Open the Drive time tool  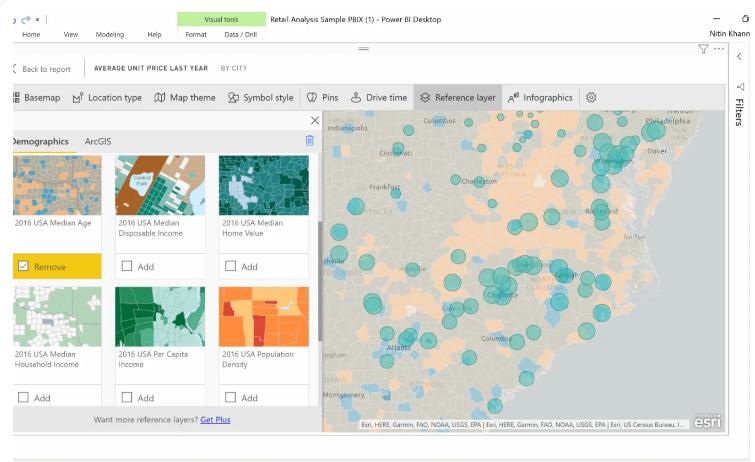coord(379,98)
